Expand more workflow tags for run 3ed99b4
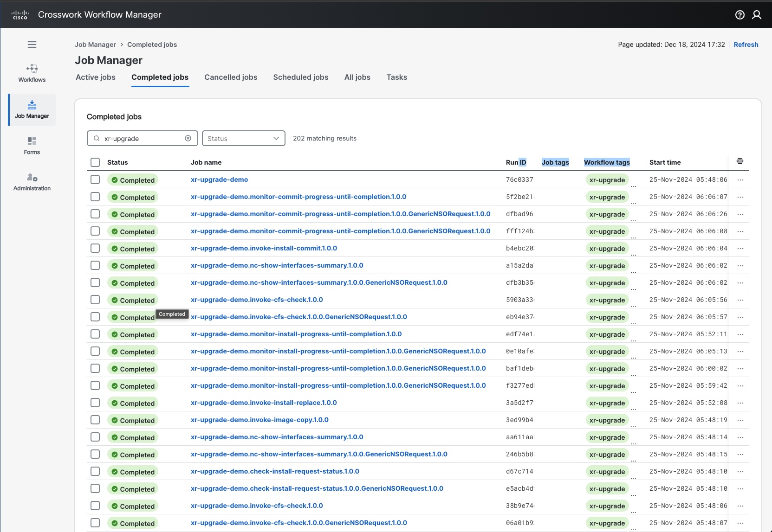The width and height of the screenshot is (772, 532). pos(634,426)
